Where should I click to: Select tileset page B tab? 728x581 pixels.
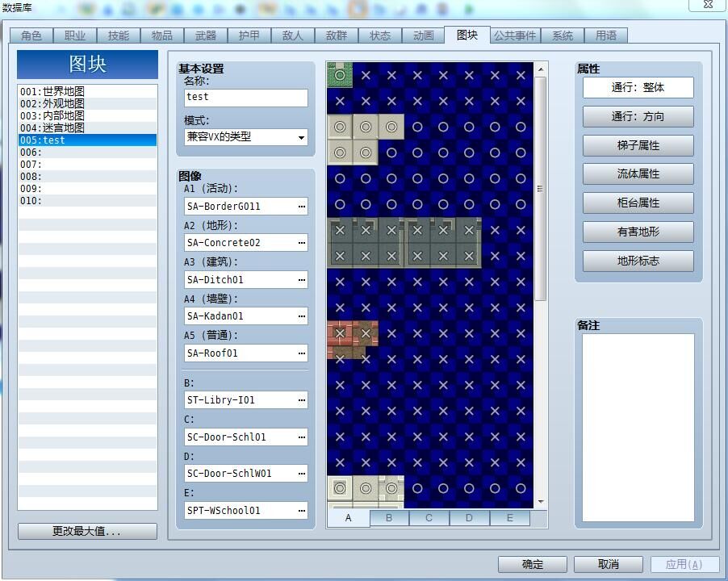point(389,518)
